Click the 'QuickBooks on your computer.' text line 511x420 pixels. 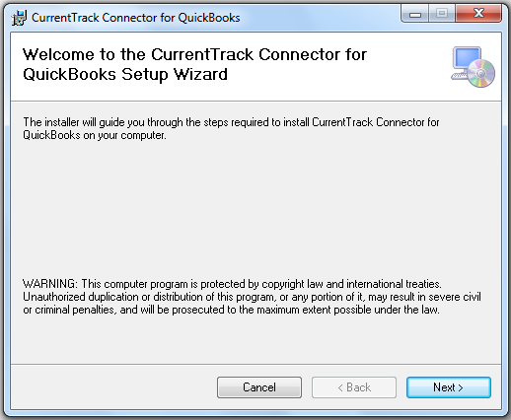click(x=95, y=135)
